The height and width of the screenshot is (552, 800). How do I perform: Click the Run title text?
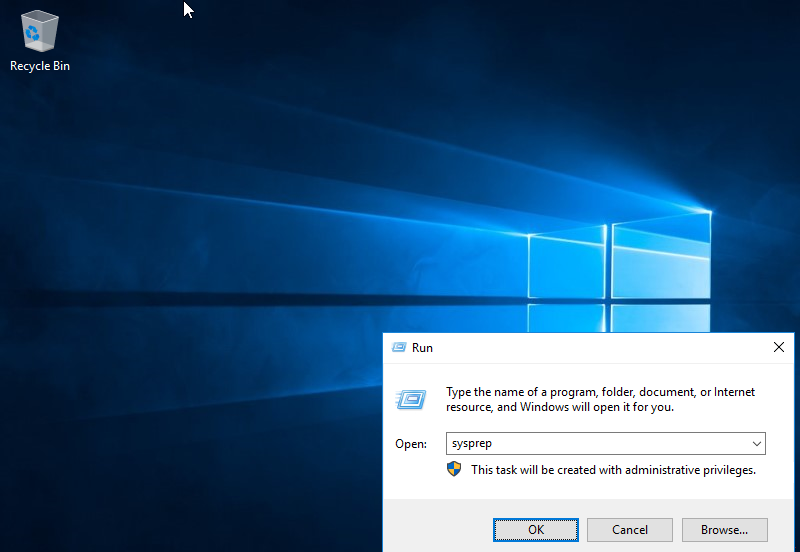tap(422, 348)
